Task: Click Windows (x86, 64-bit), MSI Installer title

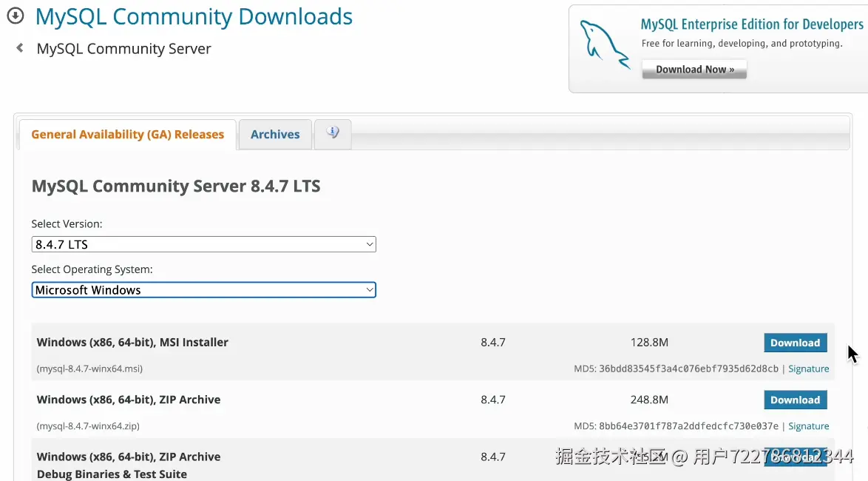Action: 132,343
